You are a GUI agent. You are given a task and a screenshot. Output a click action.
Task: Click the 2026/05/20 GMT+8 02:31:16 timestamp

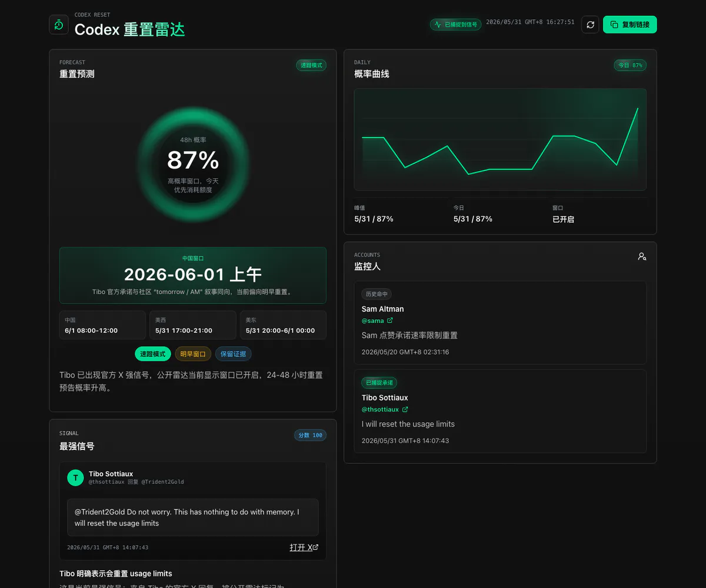click(x=405, y=352)
